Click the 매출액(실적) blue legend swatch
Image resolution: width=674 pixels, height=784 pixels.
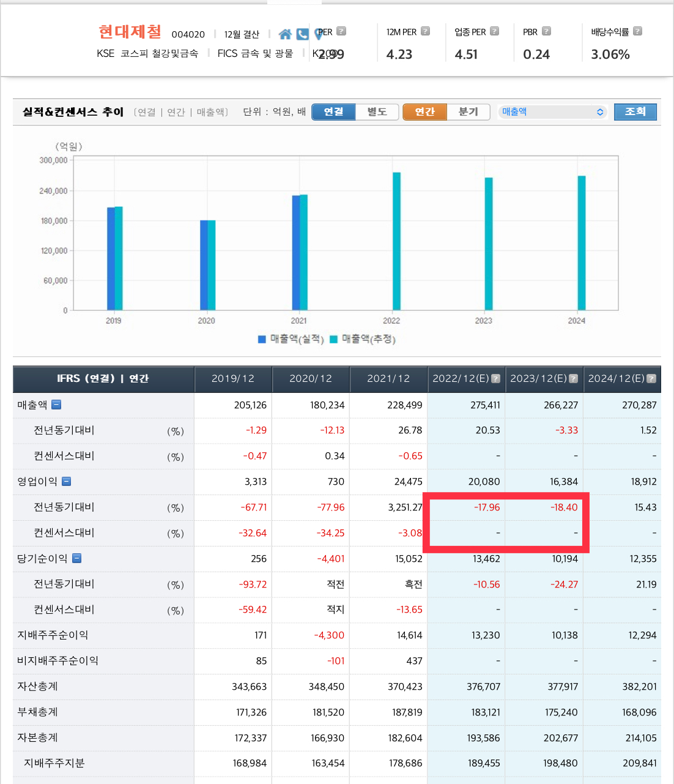pos(262,339)
